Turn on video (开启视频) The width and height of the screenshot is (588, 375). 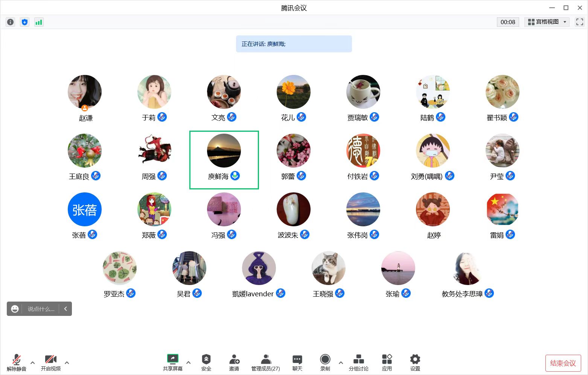pyautogui.click(x=51, y=362)
